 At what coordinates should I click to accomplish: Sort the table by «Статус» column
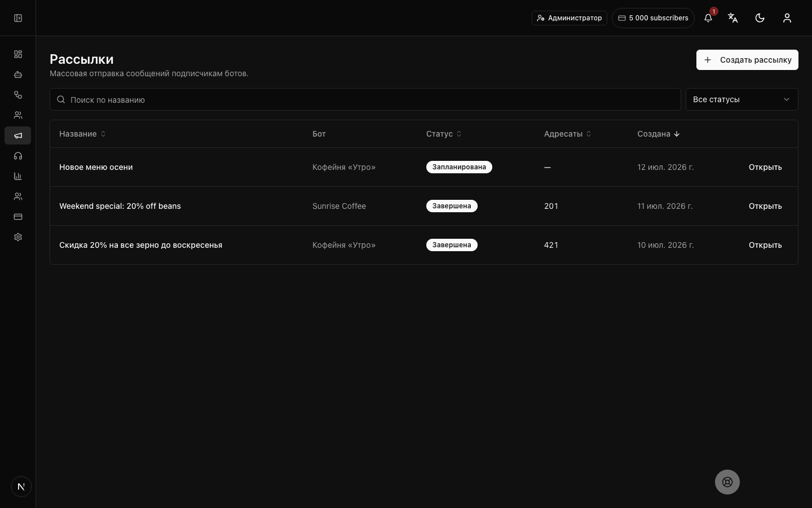(x=444, y=134)
